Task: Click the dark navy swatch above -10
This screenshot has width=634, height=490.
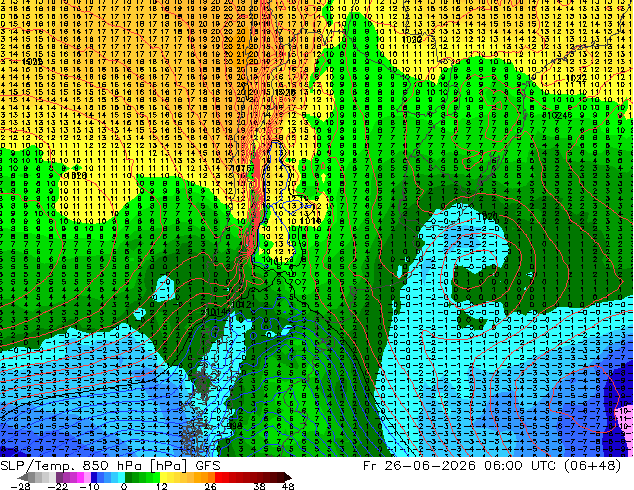Action: pos(94,477)
